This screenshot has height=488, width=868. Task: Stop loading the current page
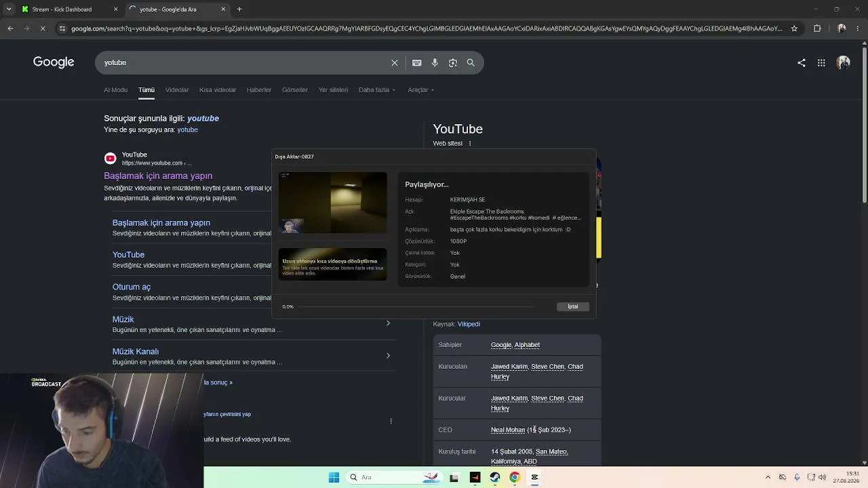42,28
